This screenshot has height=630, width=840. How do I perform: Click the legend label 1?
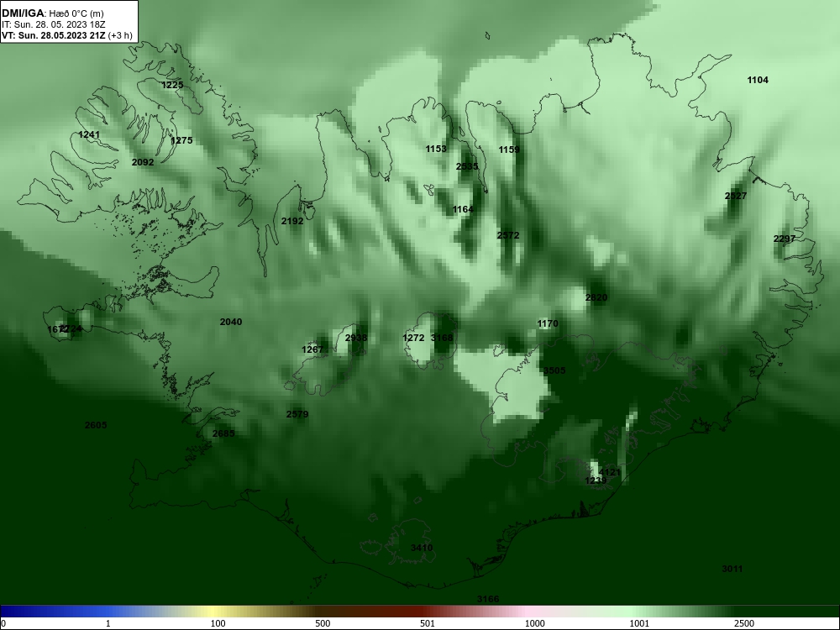click(x=108, y=623)
